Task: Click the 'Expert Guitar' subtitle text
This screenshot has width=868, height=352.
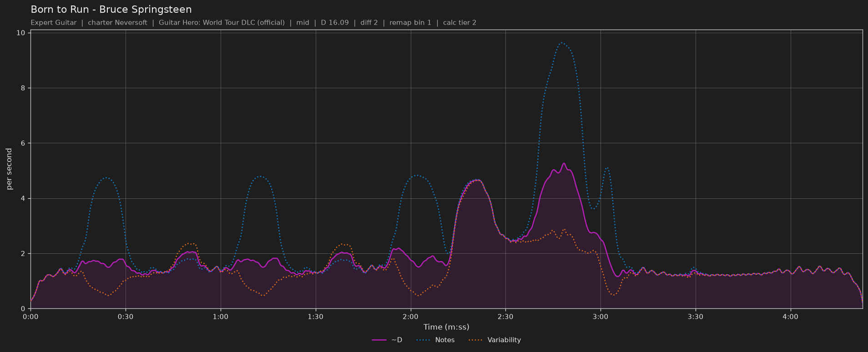Action: (x=54, y=23)
